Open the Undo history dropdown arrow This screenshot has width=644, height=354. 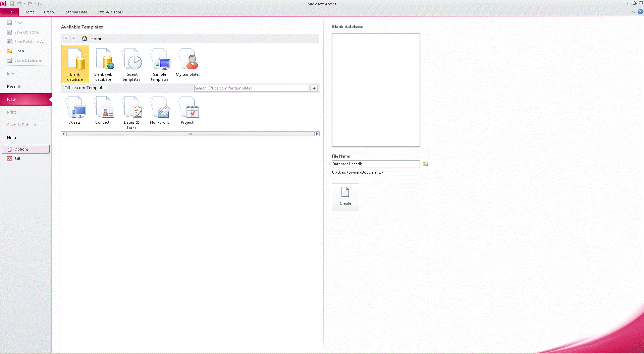coord(24,4)
